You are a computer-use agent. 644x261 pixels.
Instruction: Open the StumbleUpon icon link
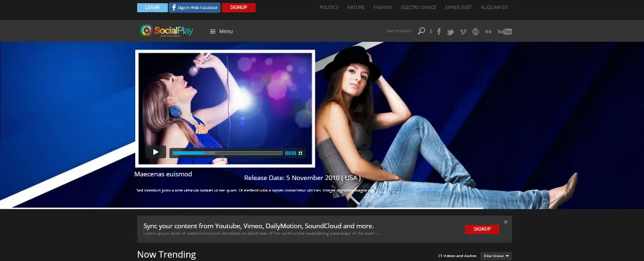pos(475,32)
